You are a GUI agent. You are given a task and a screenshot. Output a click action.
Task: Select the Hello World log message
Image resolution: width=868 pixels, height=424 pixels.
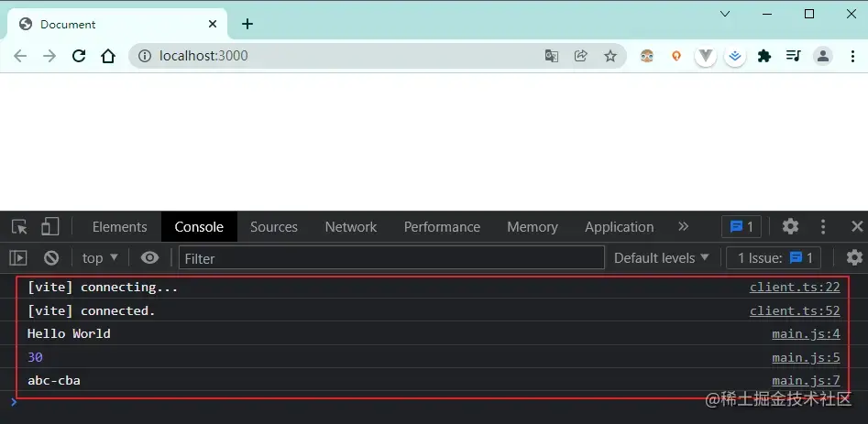point(69,333)
